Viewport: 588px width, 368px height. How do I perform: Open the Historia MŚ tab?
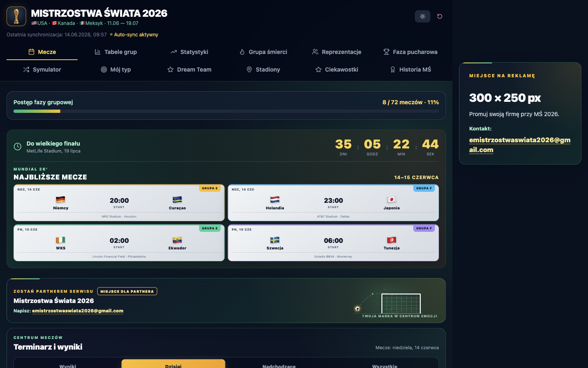coord(410,70)
